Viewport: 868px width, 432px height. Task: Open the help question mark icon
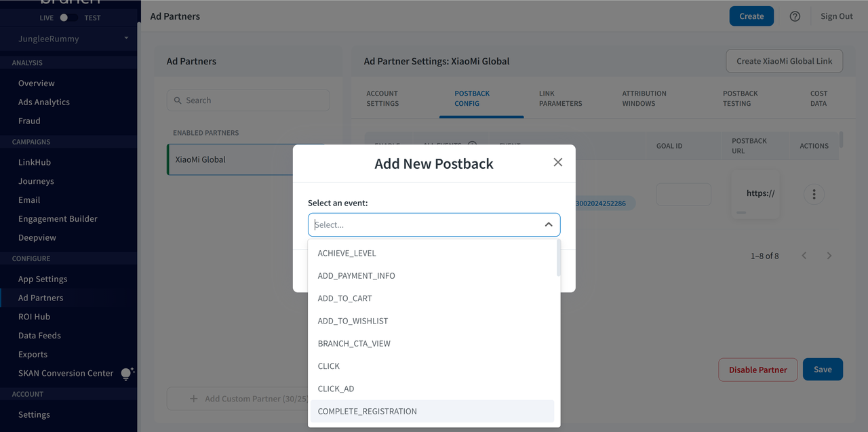(795, 16)
